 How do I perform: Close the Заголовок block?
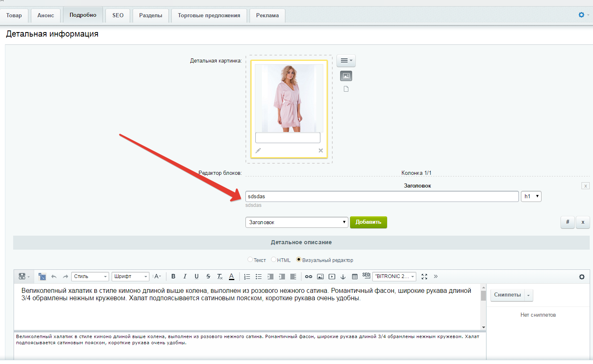pos(586,186)
